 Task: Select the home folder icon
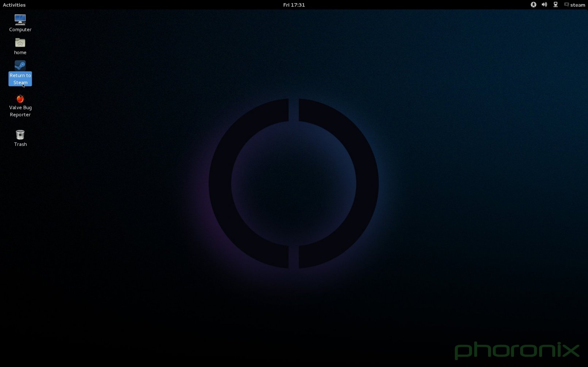[x=20, y=43]
